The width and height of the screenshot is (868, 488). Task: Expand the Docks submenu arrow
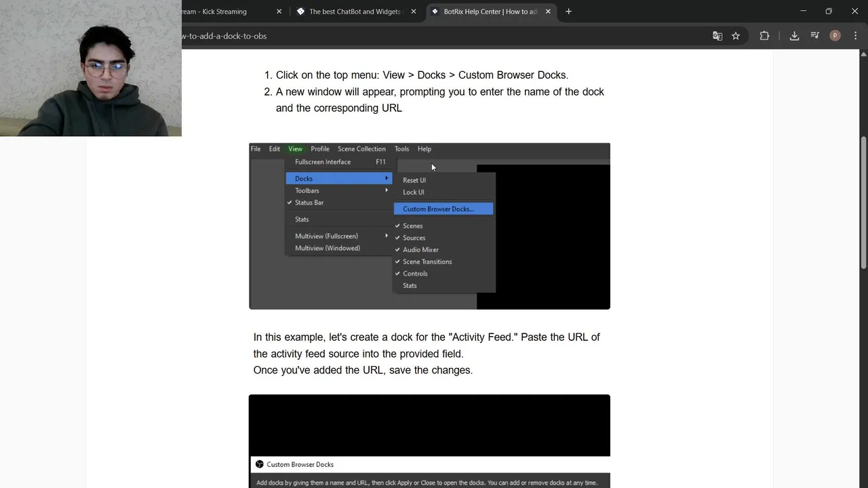click(x=387, y=178)
